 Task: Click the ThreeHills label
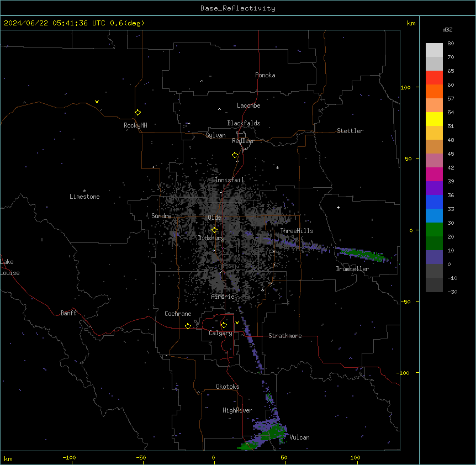[x=297, y=231]
